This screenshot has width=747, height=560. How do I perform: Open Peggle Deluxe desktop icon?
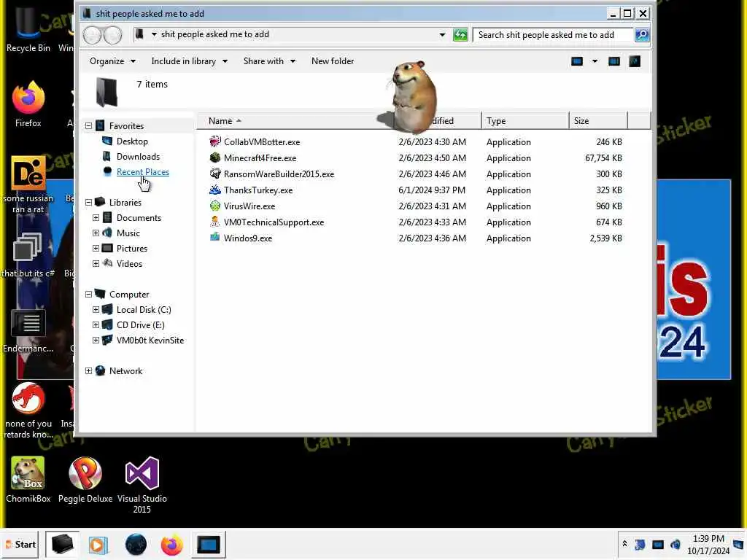[x=85, y=480]
